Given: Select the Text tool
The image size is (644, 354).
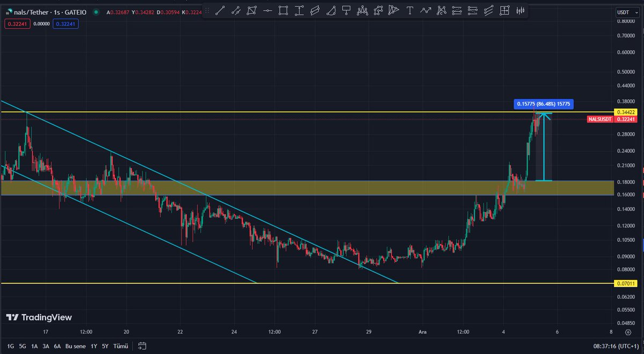Looking at the screenshot, I should [410, 10].
